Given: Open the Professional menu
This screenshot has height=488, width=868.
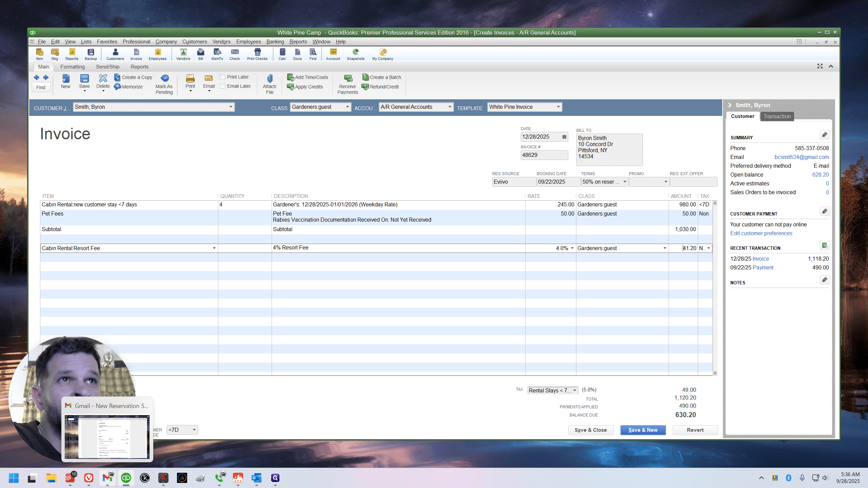Looking at the screenshot, I should point(136,42).
